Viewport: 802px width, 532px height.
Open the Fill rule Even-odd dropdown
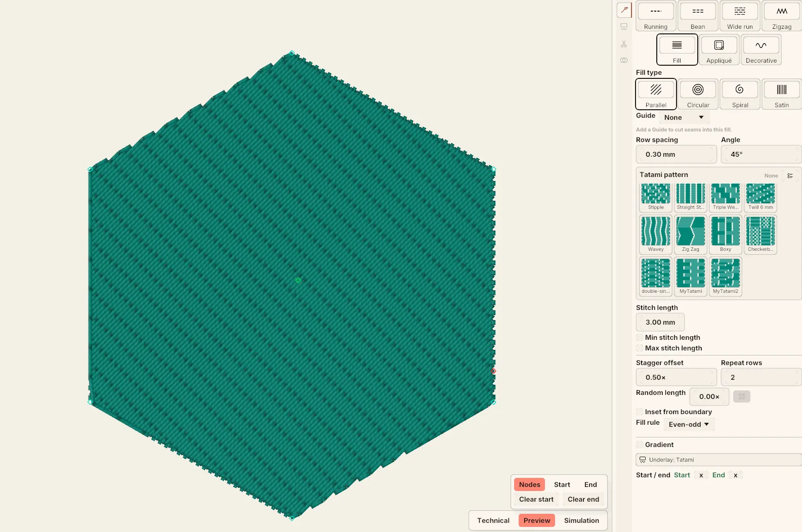pos(689,424)
